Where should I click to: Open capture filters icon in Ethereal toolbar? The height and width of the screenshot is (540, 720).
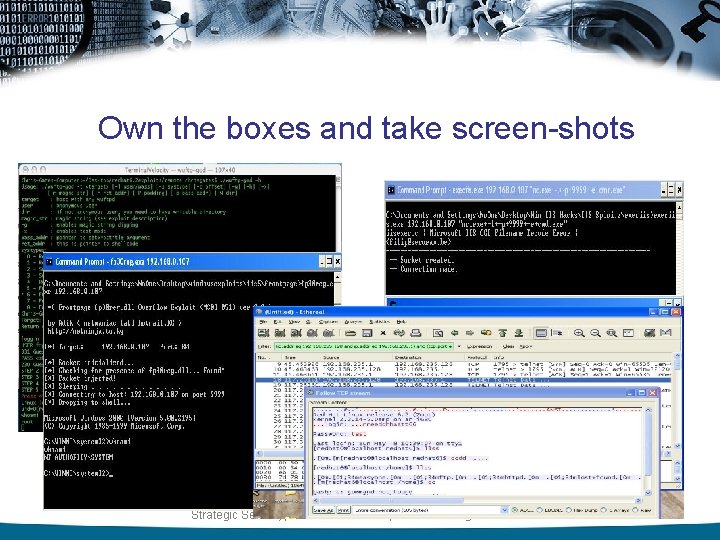click(x=649, y=333)
